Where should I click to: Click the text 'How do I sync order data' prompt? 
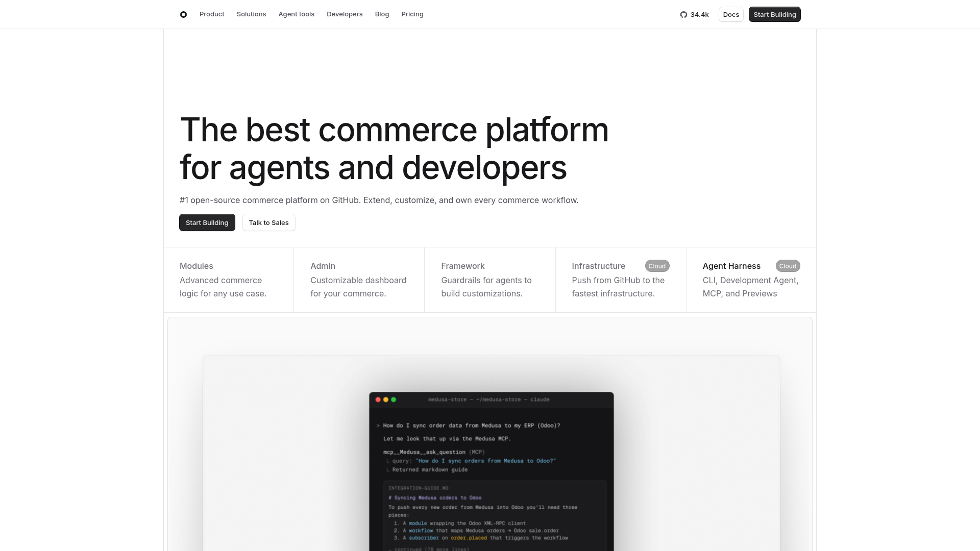[472, 425]
